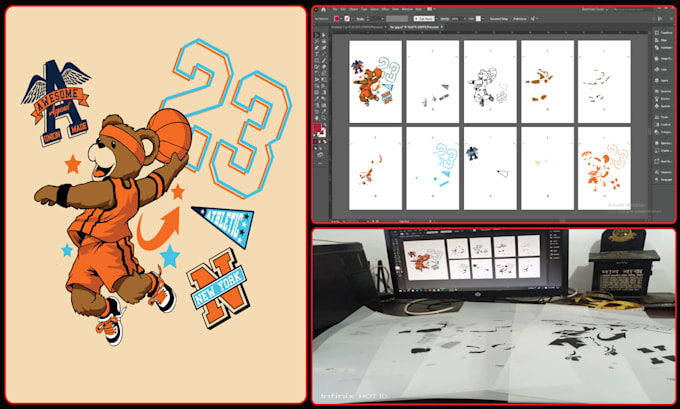
Task: Open the Character panel icon
Action: [x=657, y=172]
